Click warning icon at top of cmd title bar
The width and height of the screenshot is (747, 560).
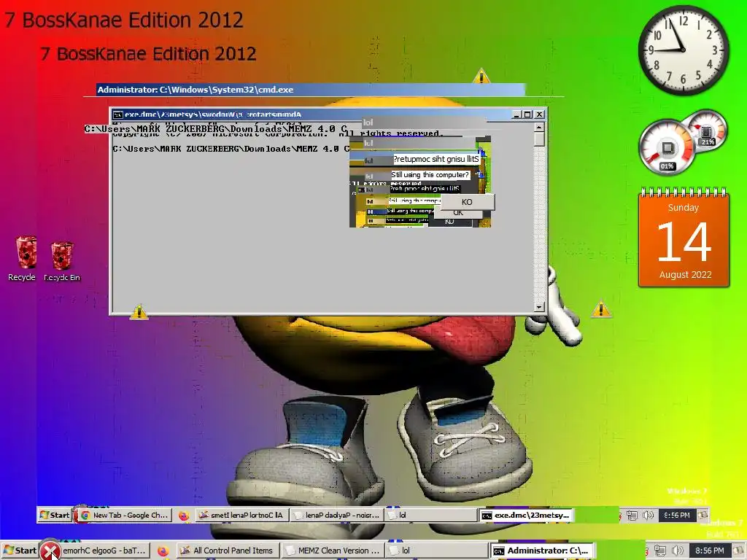tap(481, 76)
